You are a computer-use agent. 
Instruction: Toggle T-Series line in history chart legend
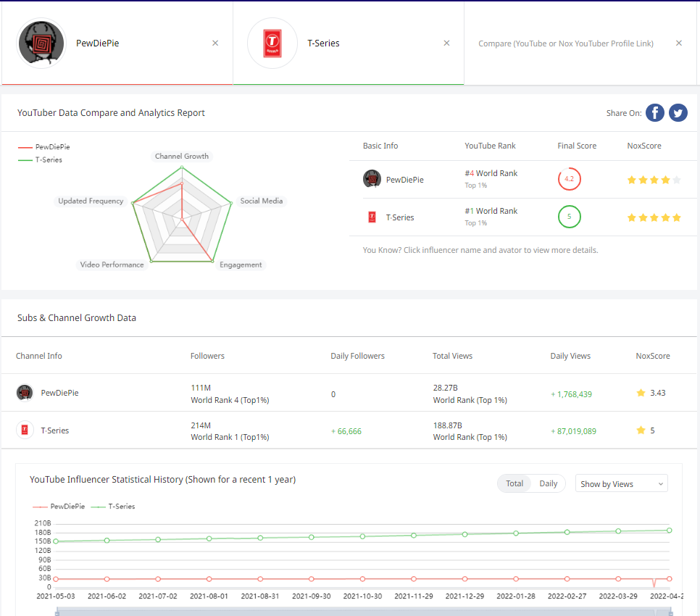click(113, 507)
